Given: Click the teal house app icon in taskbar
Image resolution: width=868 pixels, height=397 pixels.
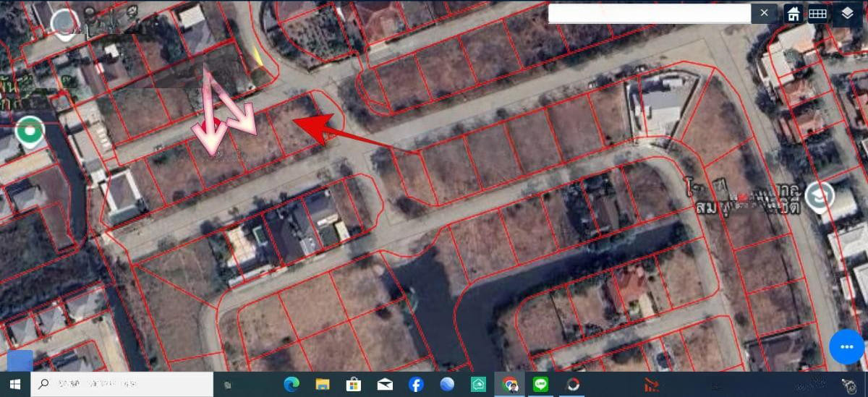Looking at the screenshot, I should pyautogui.click(x=478, y=385).
